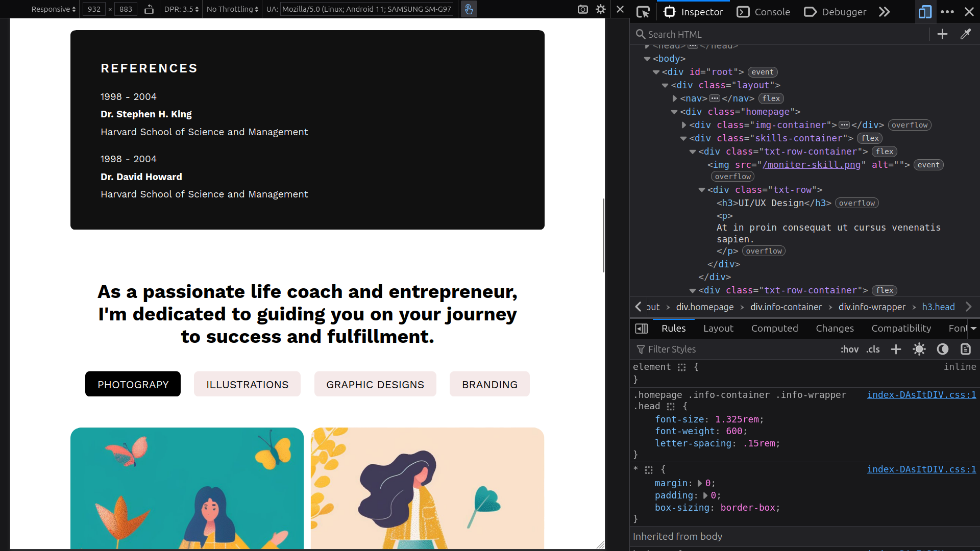The height and width of the screenshot is (551, 980).
Task: Click the element picker icon
Action: click(x=643, y=12)
